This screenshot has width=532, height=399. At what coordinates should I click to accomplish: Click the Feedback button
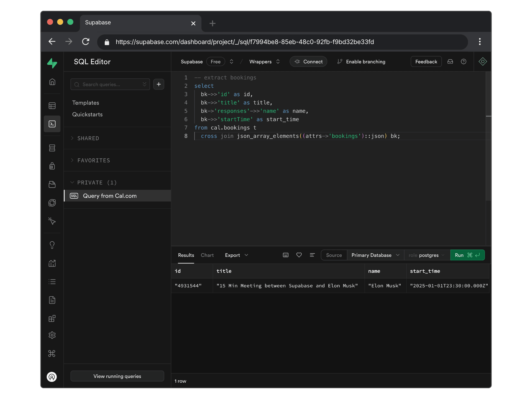(x=426, y=62)
